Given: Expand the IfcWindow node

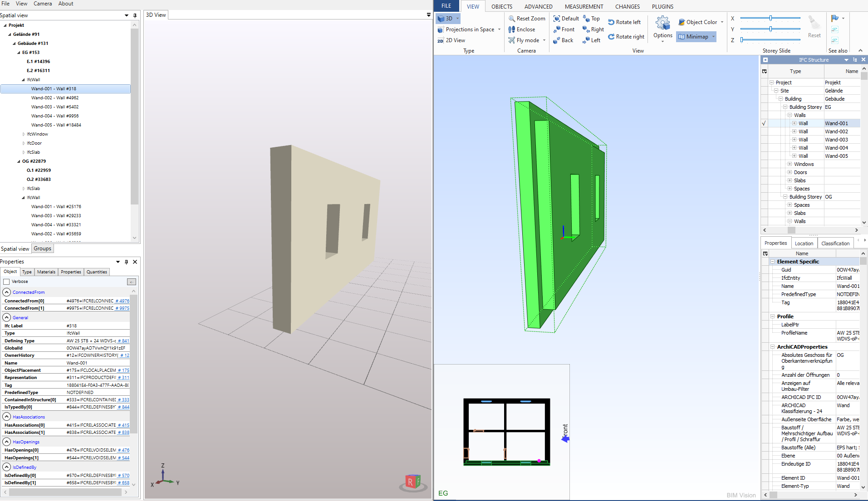Looking at the screenshot, I should point(24,134).
